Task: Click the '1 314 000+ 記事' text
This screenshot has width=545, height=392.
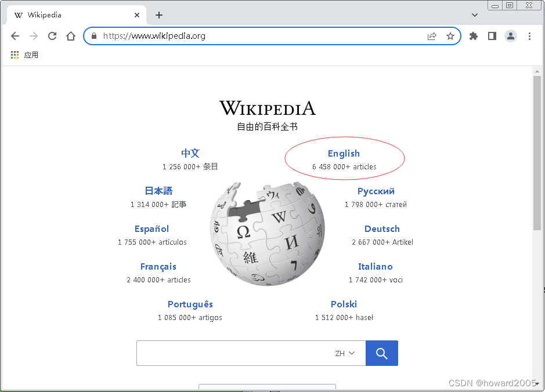Action: 158,205
